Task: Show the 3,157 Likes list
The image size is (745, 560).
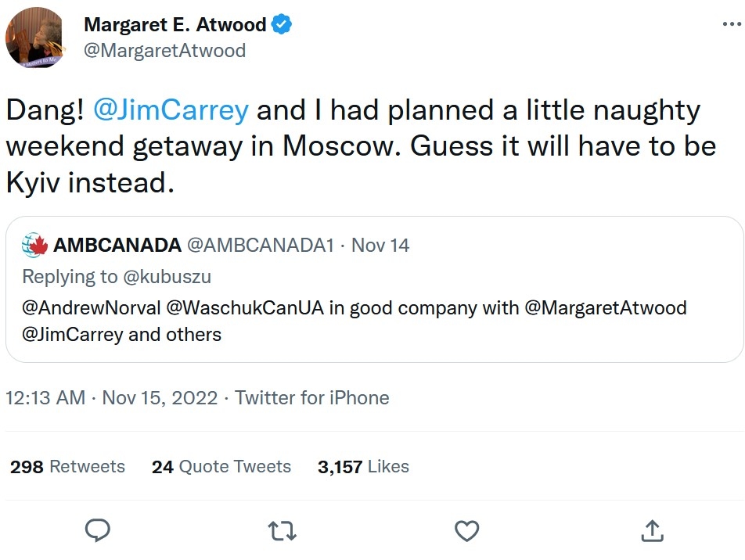Action: (x=363, y=467)
